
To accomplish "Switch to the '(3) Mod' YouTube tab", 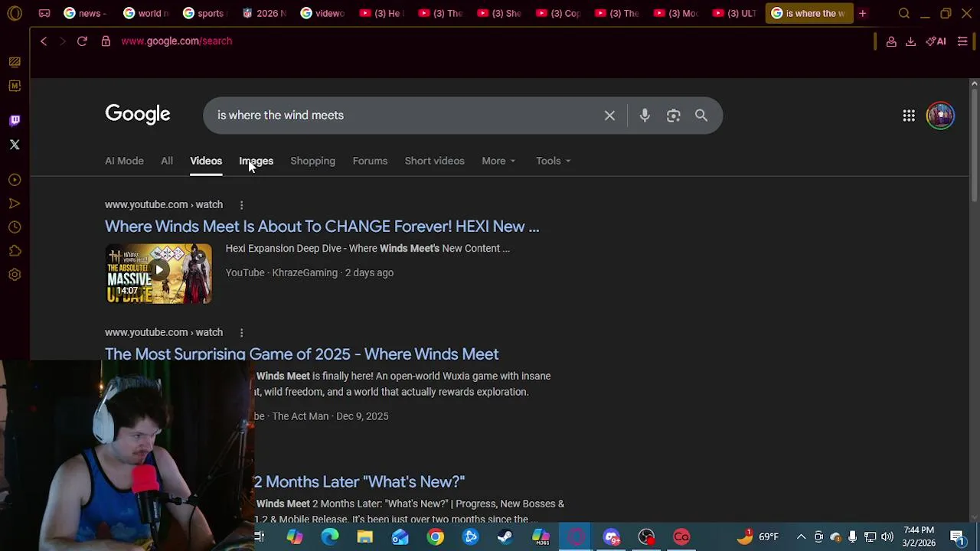I will [x=675, y=13].
